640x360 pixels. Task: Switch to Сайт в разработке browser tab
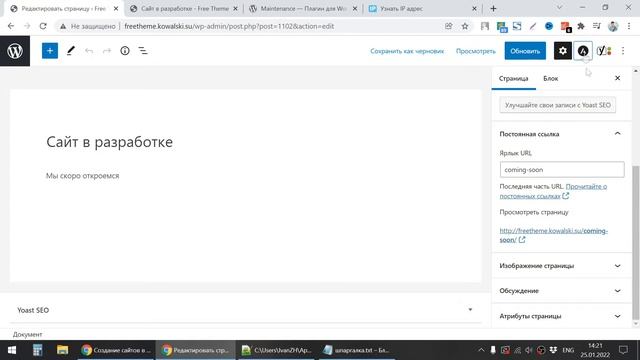click(184, 9)
